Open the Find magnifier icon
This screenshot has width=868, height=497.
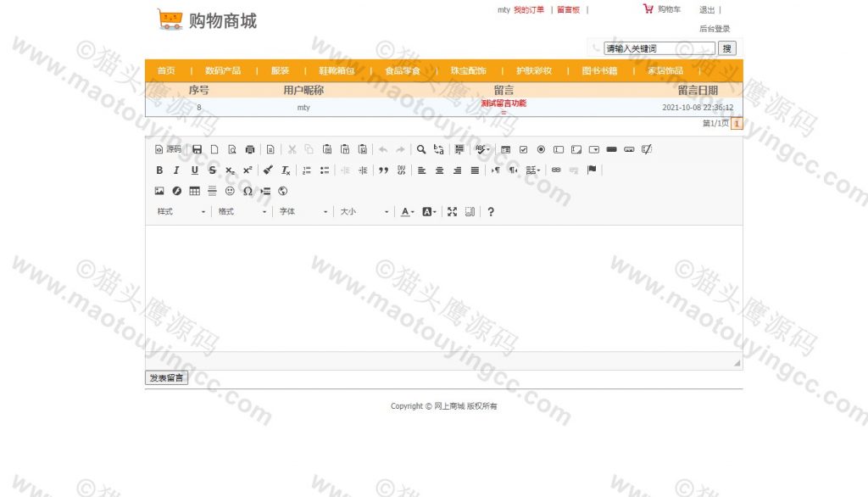click(x=421, y=149)
